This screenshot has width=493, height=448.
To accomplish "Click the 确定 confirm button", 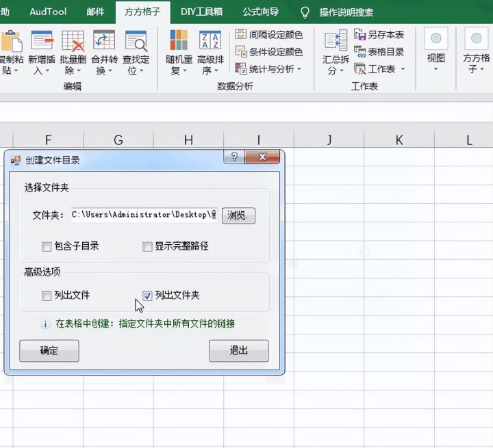I will tap(49, 351).
